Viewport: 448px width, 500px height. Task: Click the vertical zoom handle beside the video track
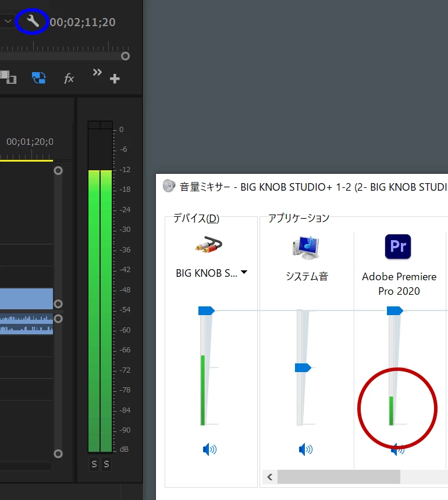point(58,303)
